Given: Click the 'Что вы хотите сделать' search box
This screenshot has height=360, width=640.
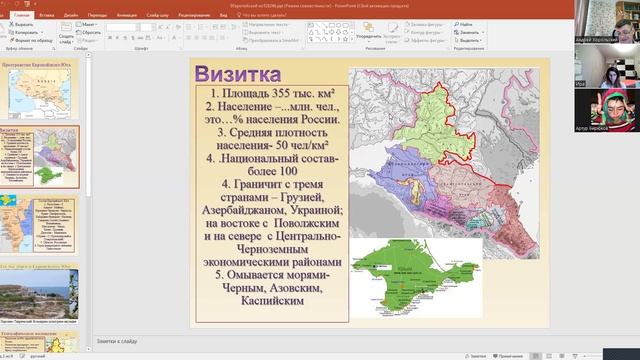Looking at the screenshot, I should (x=262, y=15).
